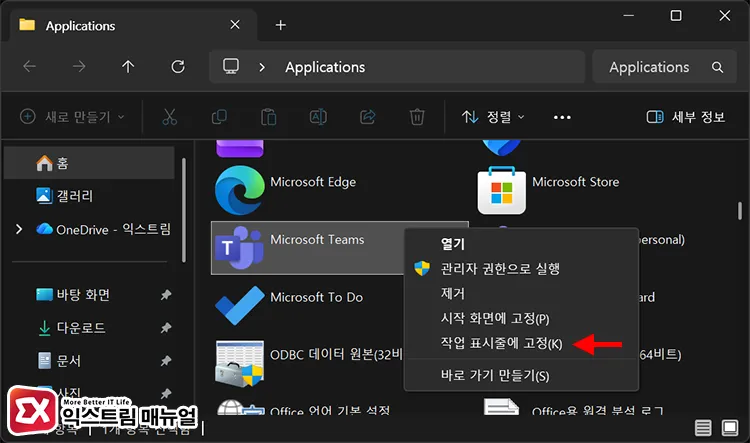Image resolution: width=750 pixels, height=443 pixels.
Task: Toggle the 세부 정보 details pane
Action: [685, 117]
